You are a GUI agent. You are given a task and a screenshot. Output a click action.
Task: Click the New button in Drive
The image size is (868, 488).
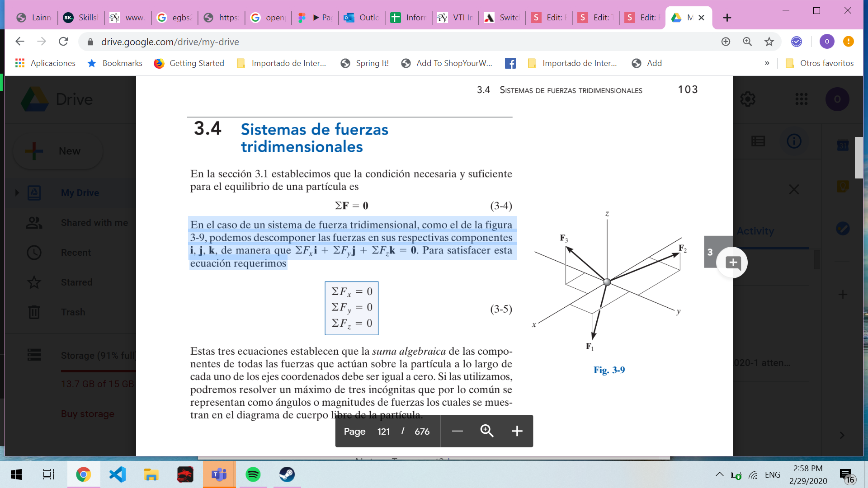(58, 151)
